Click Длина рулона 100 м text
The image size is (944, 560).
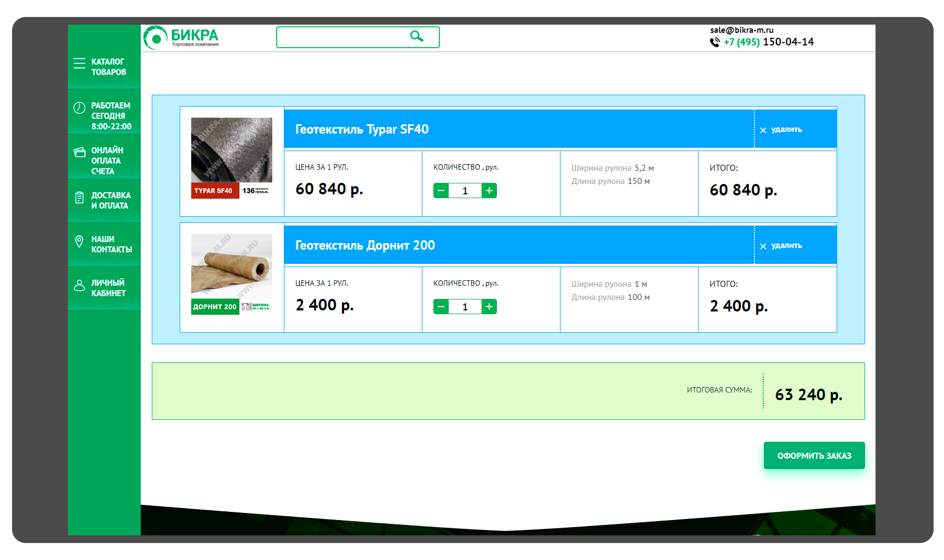pyautogui.click(x=610, y=297)
